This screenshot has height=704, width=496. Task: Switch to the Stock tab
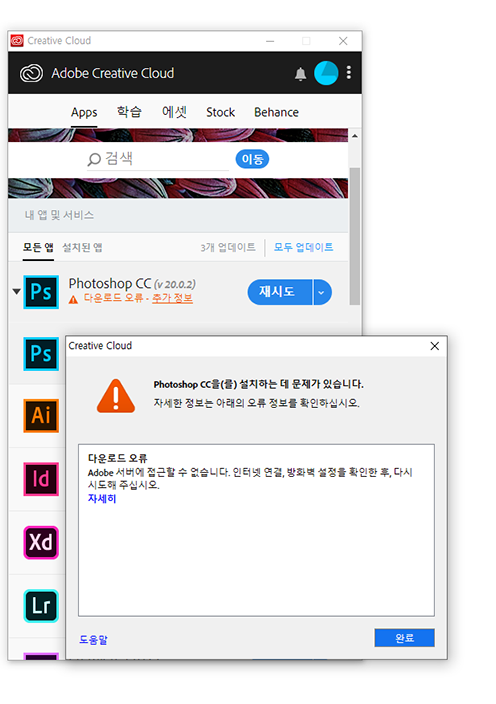pyautogui.click(x=220, y=112)
